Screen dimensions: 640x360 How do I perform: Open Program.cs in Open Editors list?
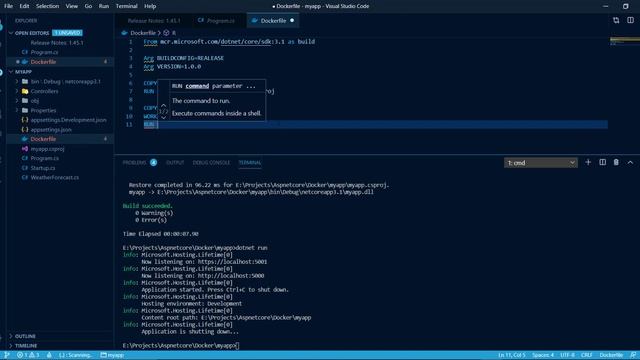[44, 52]
